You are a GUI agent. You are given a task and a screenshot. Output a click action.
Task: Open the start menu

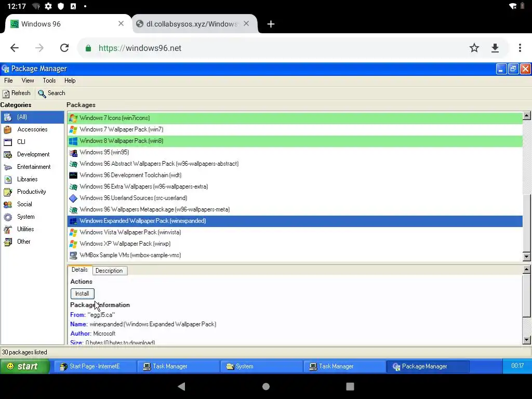[25, 366]
